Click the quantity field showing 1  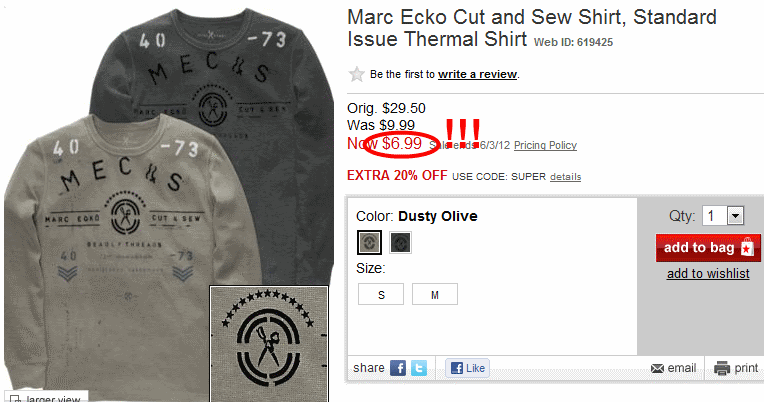coord(714,215)
